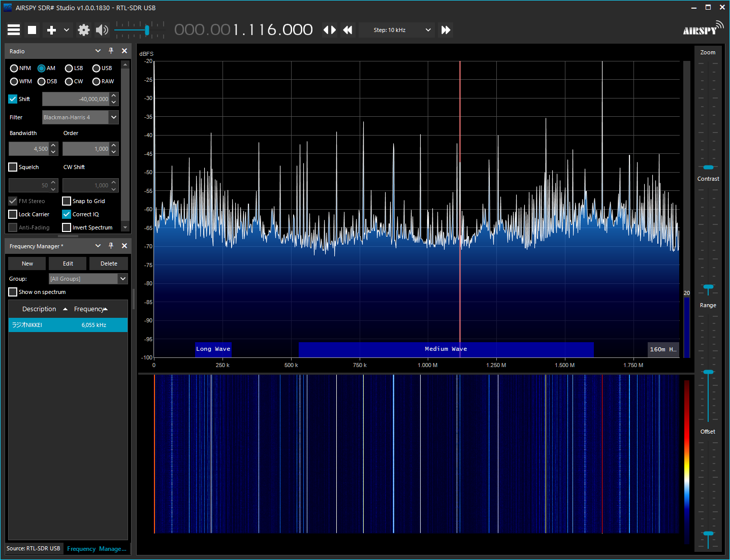
Task: Decrease Bandwidth with the down stepper
Action: (x=53, y=152)
